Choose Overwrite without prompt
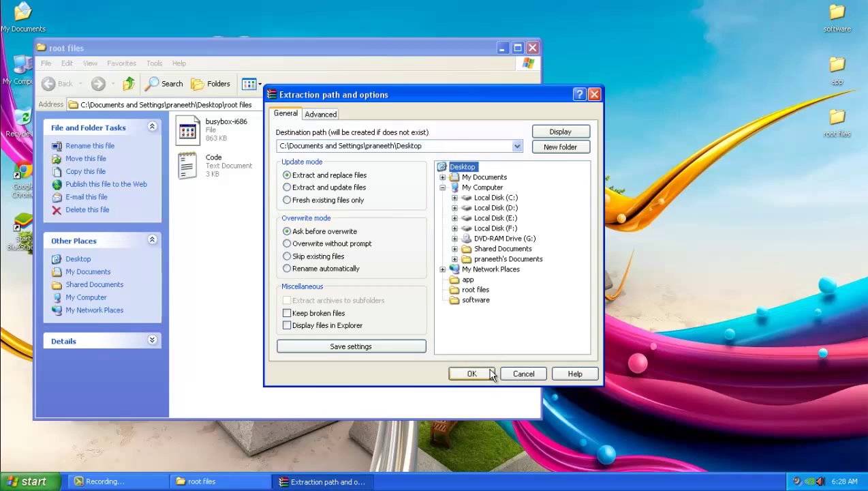This screenshot has width=868, height=491. pos(287,243)
